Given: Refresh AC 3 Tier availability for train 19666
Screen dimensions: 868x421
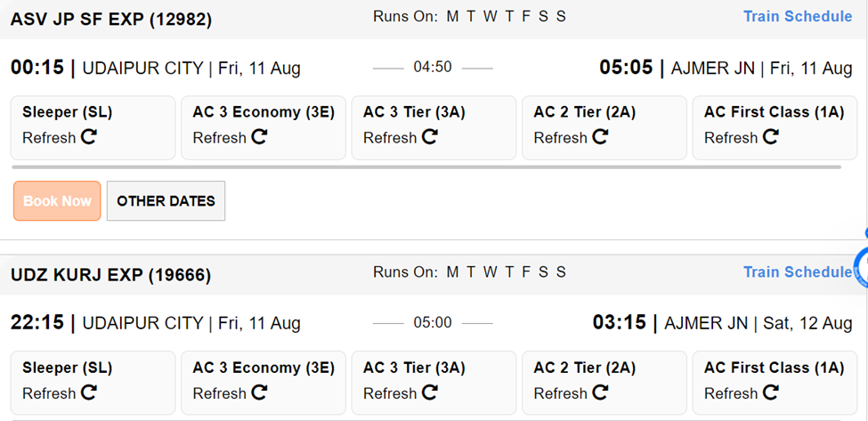Looking at the screenshot, I should (x=429, y=393).
